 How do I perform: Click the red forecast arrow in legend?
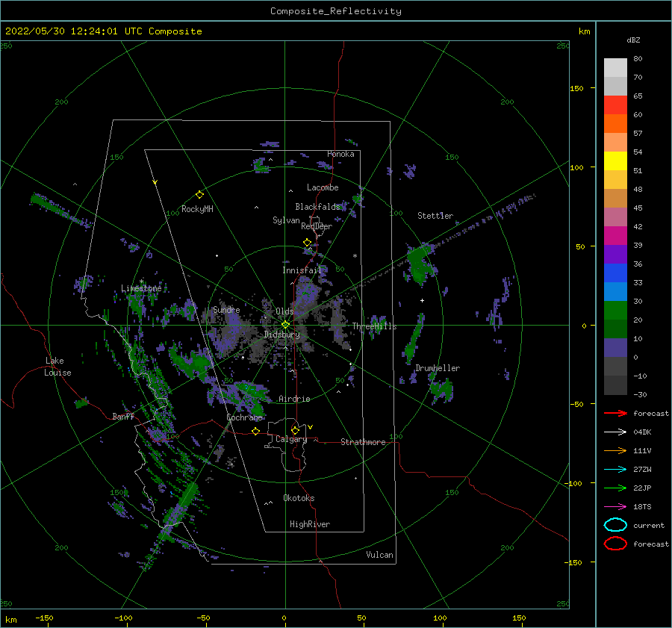[x=615, y=413]
